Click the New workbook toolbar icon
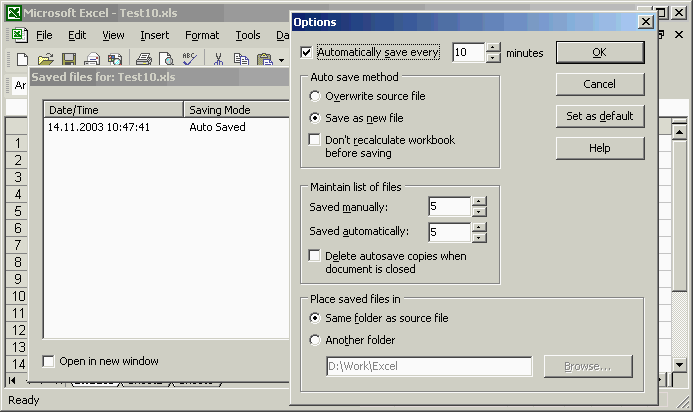Screen dimensions: 693x412 click(22, 58)
